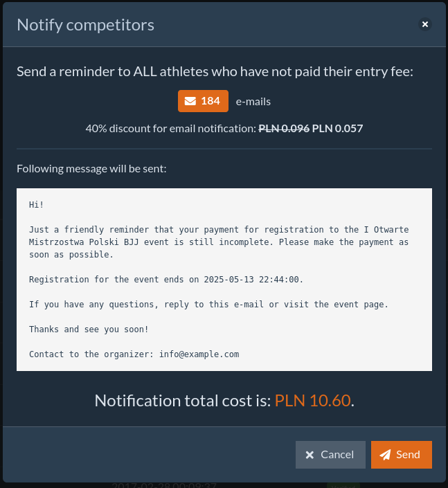Click the discounted price PLN 0.057
448x488 pixels.
(x=337, y=128)
